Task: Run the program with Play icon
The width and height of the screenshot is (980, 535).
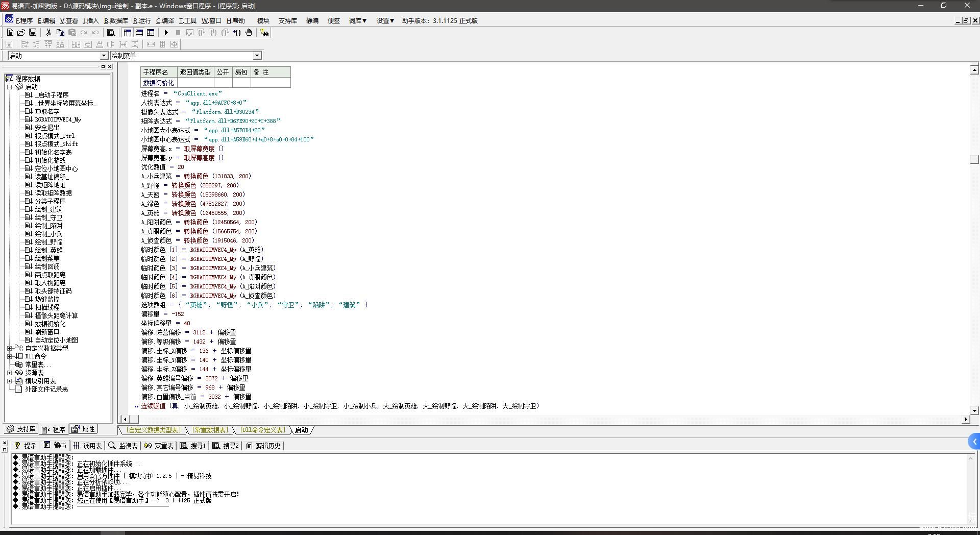Action: coord(166,32)
